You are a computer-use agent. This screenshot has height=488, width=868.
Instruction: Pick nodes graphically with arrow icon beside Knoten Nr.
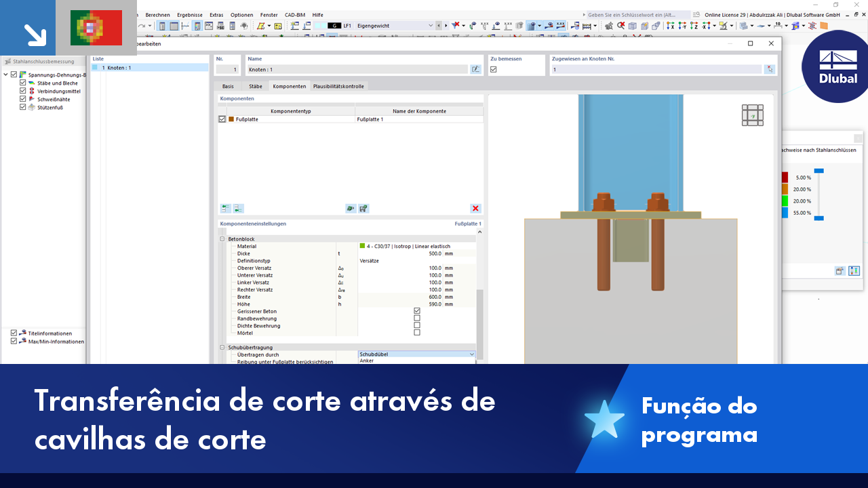769,68
